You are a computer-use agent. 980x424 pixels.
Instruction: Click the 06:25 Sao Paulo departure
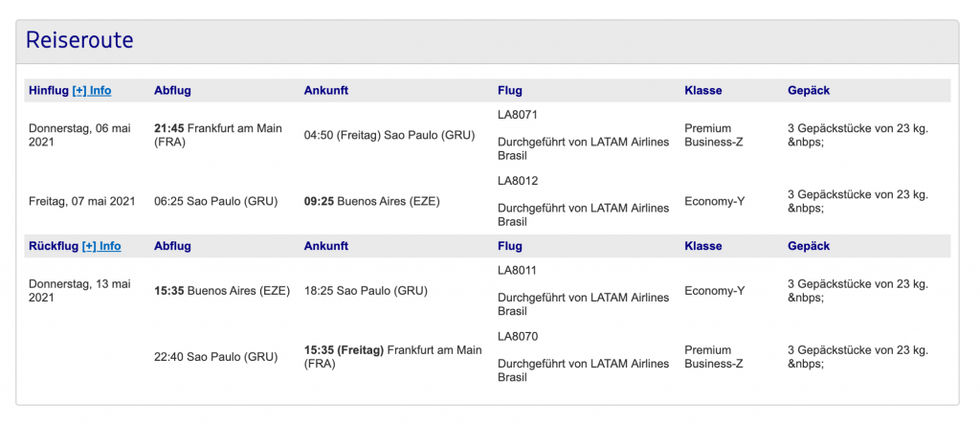click(x=215, y=202)
